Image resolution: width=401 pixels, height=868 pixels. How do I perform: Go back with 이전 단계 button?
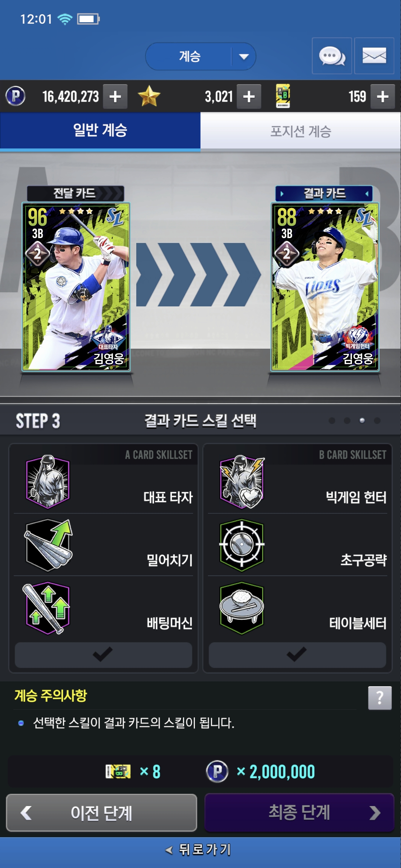pos(101,812)
